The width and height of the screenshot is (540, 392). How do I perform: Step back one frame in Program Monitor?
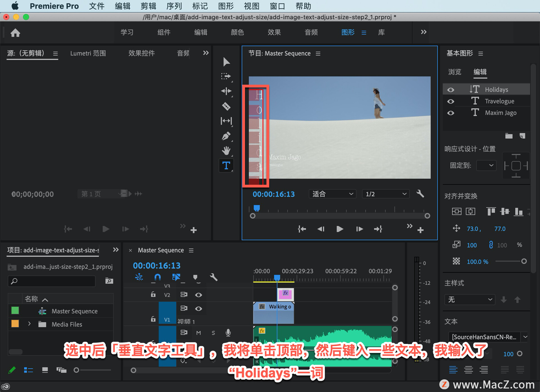tap(321, 229)
